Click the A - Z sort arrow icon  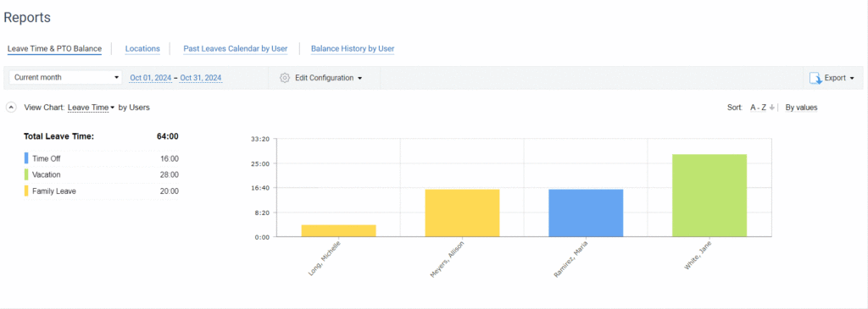[771, 108]
